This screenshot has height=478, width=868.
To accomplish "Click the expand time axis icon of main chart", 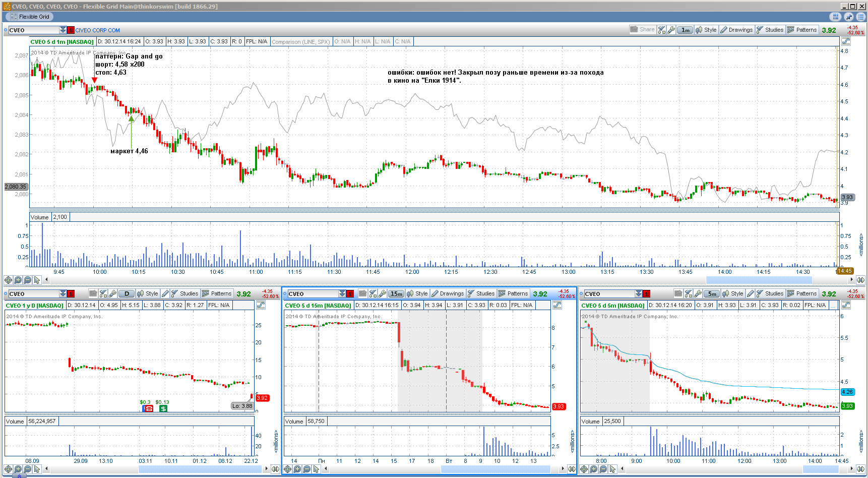I will [860, 280].
